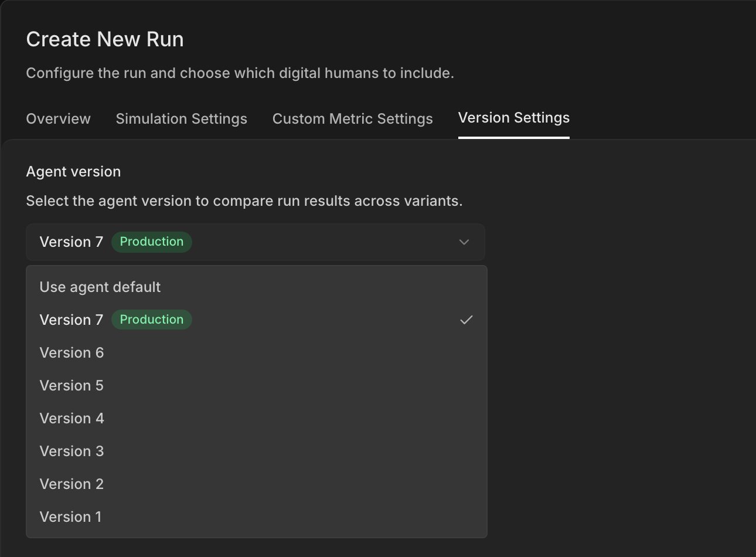Select Version 5 option
The width and height of the screenshot is (756, 557).
pyautogui.click(x=257, y=386)
